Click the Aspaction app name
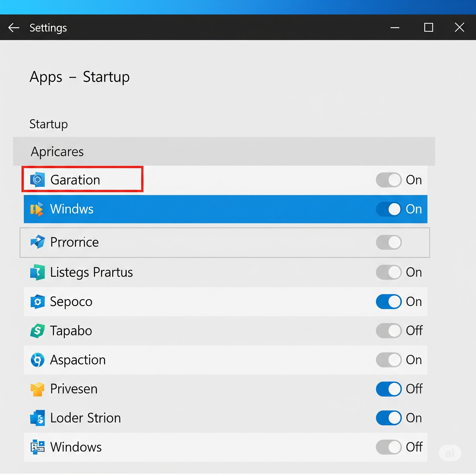Image resolution: width=476 pixels, height=476 pixels. click(78, 360)
